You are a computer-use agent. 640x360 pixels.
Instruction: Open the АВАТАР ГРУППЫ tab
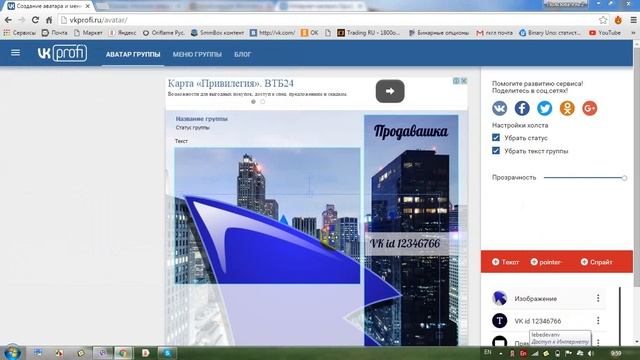(133, 54)
